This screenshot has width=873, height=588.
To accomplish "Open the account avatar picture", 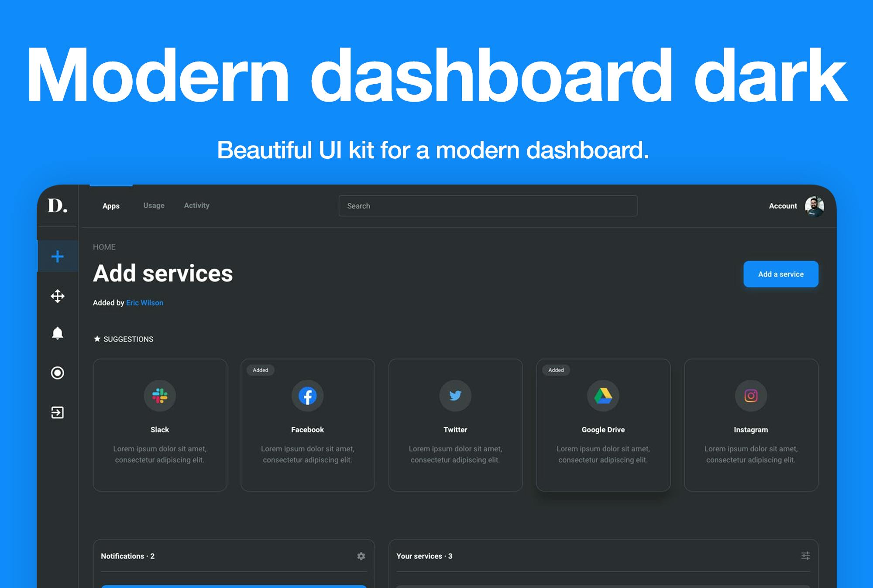I will pyautogui.click(x=815, y=206).
